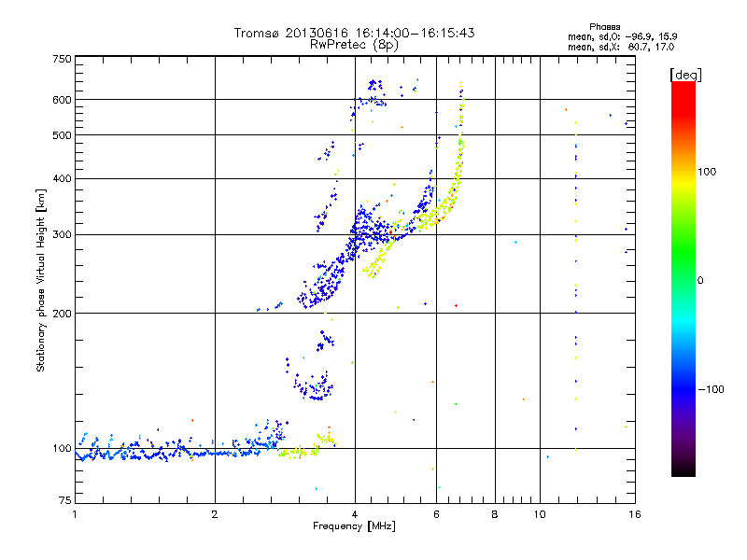Click the frequency tick label '10'
Viewport: 747px width, 560px height.
[x=540, y=514]
